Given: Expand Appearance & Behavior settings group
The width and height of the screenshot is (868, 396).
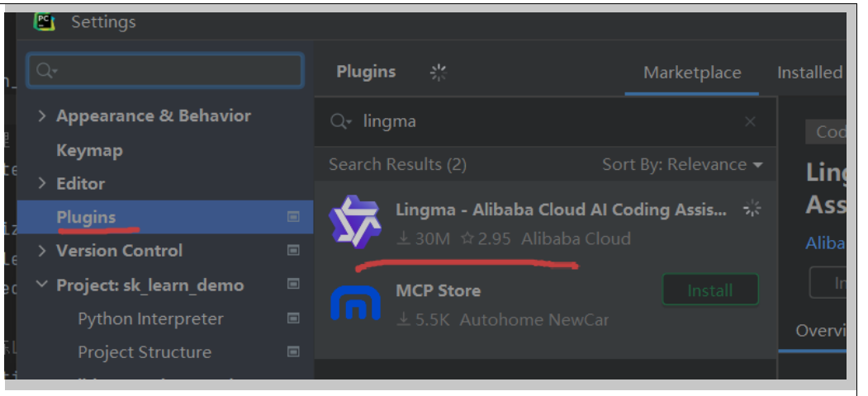Looking at the screenshot, I should (x=41, y=115).
